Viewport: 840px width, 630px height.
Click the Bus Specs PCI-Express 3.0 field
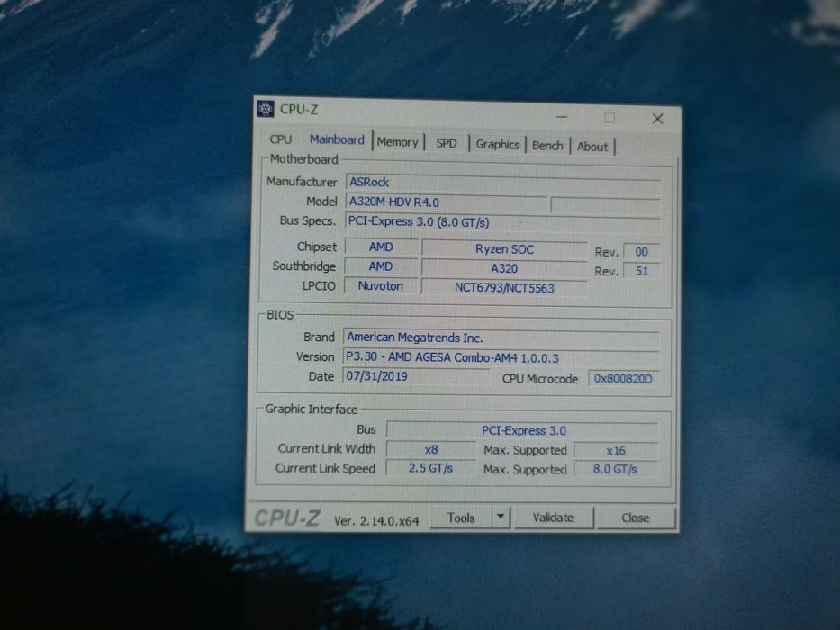(x=502, y=222)
